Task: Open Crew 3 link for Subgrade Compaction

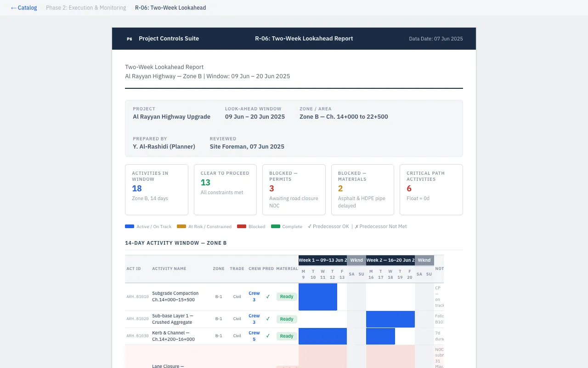Action: (254, 296)
